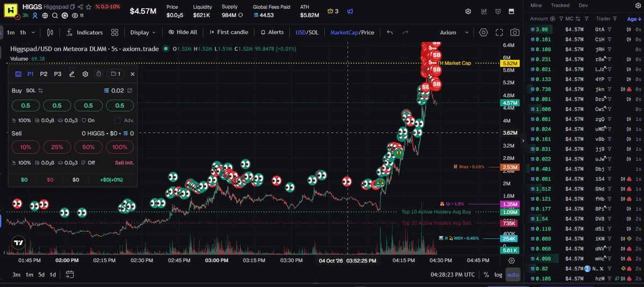Screen dimensions: 644x287
Task: Swap MC column display mode
Action: pos(578,19)
